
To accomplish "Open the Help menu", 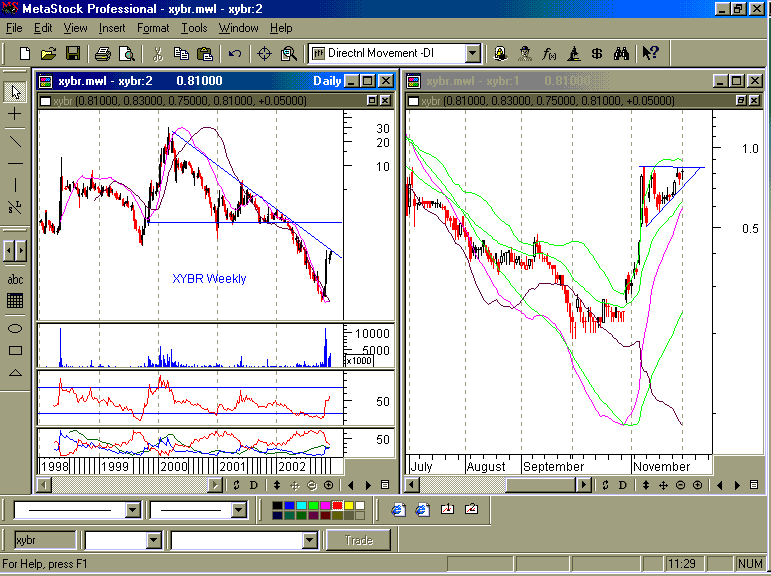I will 281,28.
